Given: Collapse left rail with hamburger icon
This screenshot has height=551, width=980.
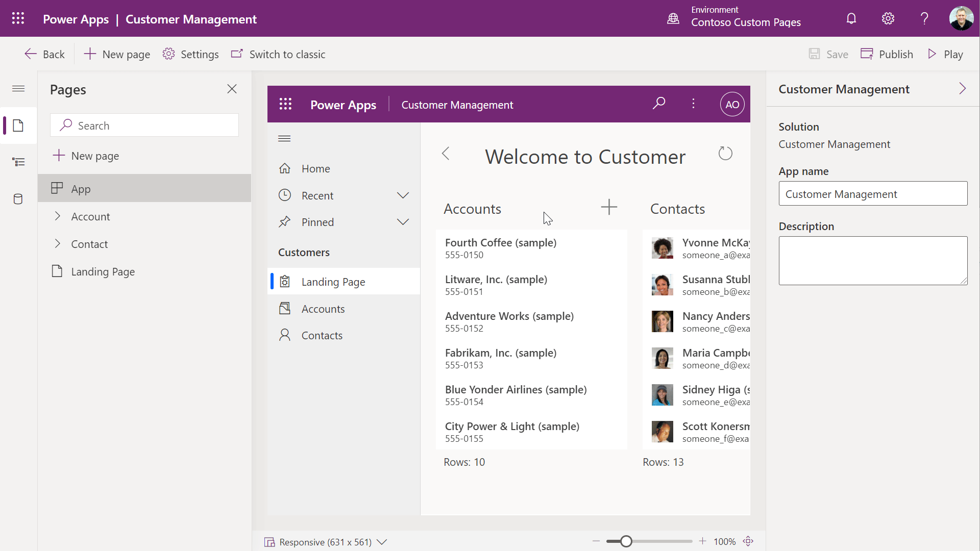Looking at the screenshot, I should [x=18, y=88].
